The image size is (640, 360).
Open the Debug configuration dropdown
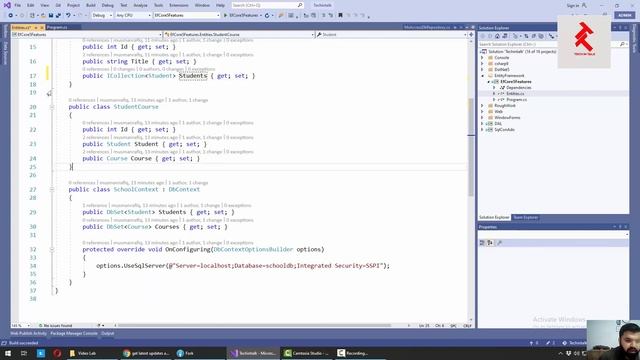102,16
